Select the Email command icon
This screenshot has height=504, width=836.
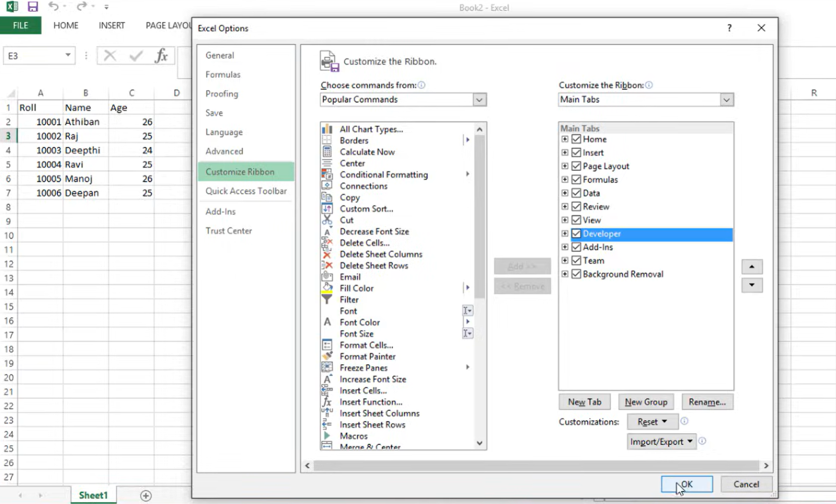point(327,277)
